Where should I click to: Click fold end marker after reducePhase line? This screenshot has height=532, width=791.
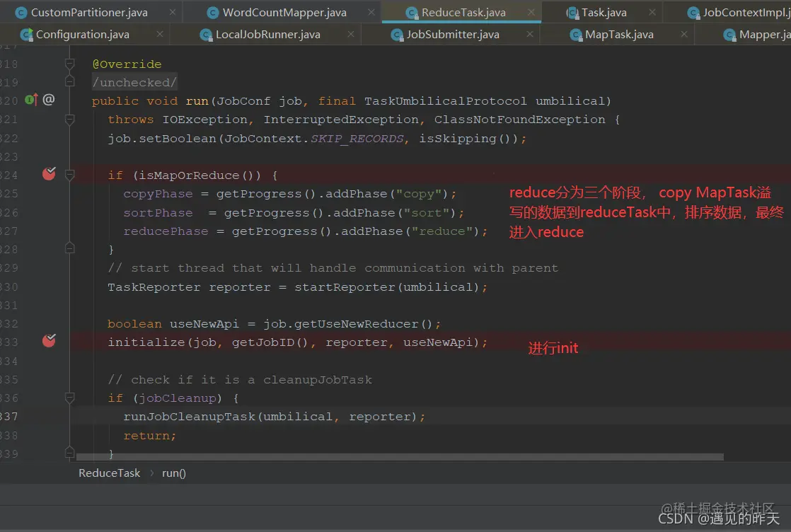tap(69, 248)
